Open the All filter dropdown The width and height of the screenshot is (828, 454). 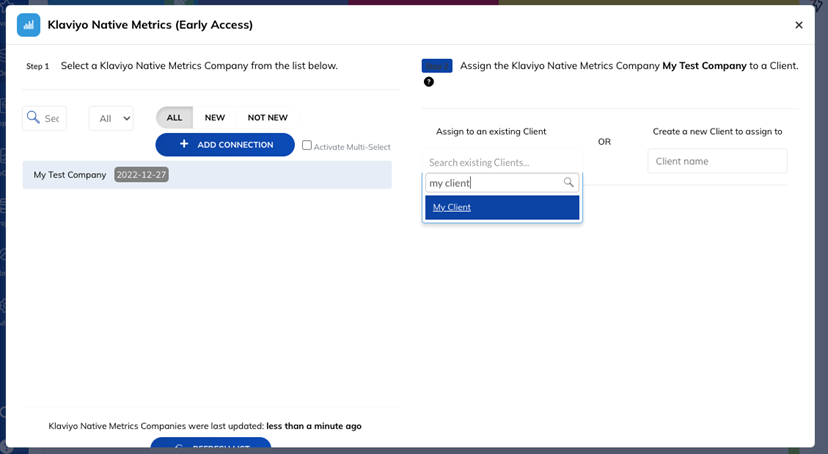[111, 118]
